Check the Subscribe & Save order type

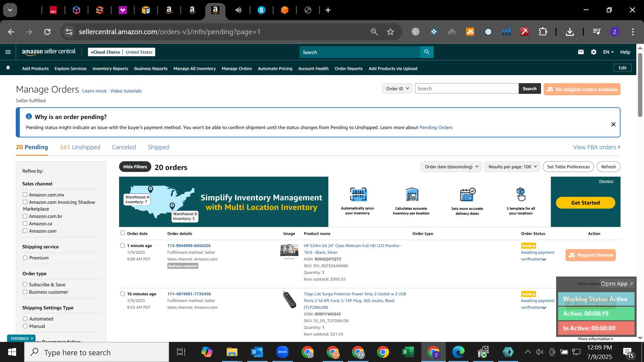pyautogui.click(x=25, y=284)
